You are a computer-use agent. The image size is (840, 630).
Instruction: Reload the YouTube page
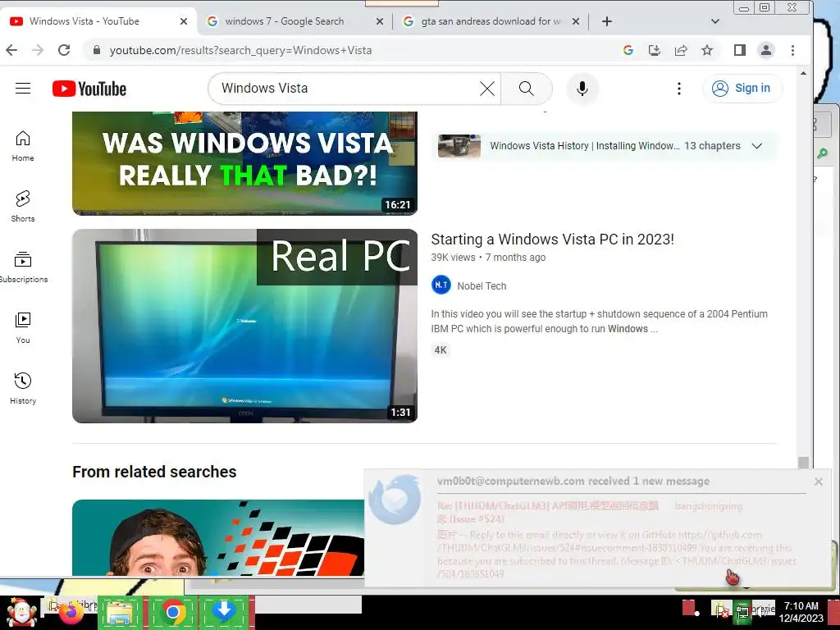tap(64, 50)
